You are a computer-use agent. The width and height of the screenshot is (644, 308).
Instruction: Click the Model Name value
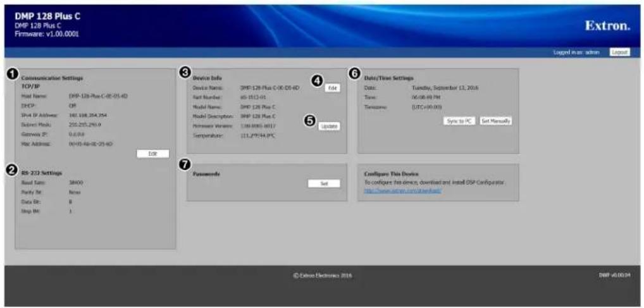point(258,107)
